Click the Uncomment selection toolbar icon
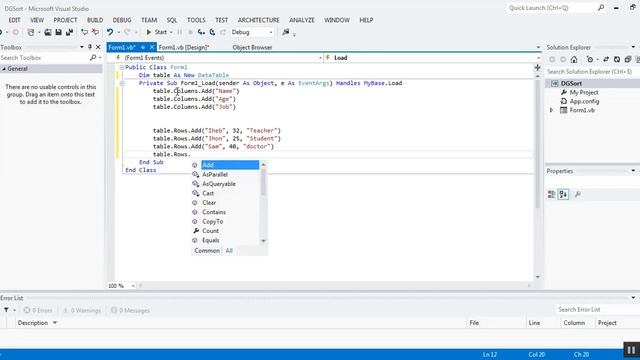Image resolution: width=640 pixels, height=360 pixels. point(95,32)
